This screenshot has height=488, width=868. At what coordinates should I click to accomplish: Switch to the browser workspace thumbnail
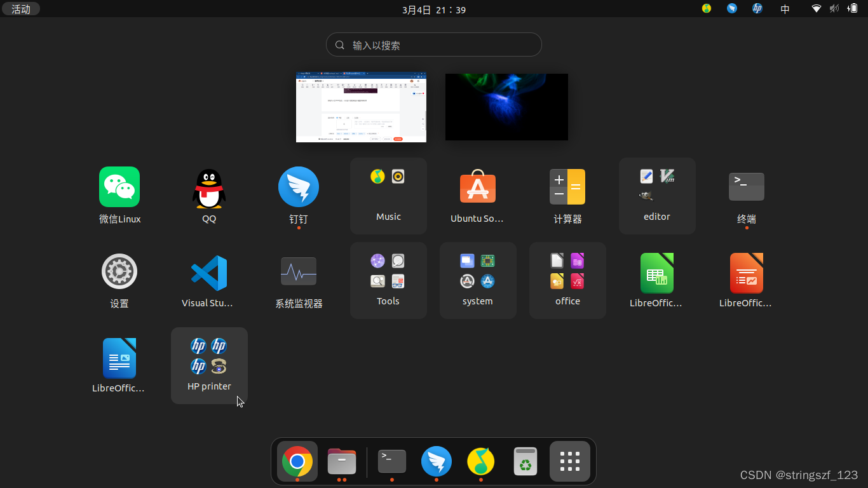tap(362, 107)
